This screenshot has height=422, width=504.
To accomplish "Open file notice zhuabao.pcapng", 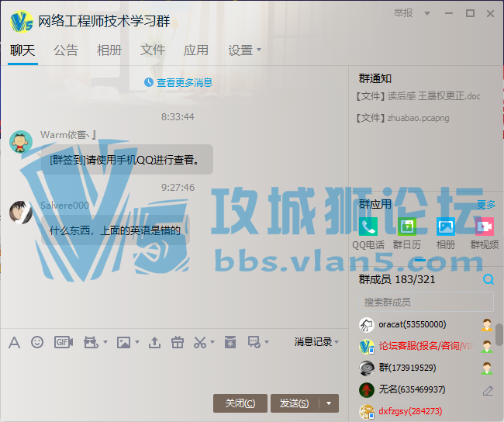I will pos(402,118).
